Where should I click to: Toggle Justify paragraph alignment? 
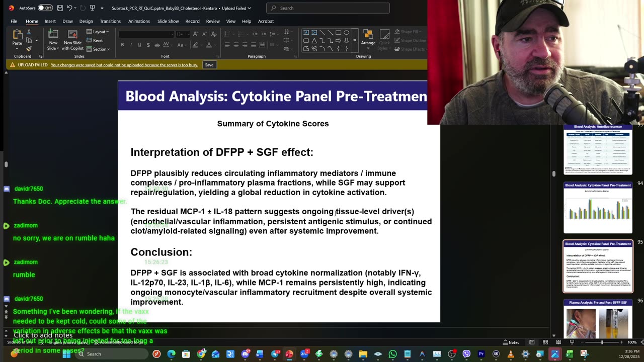pos(254,45)
